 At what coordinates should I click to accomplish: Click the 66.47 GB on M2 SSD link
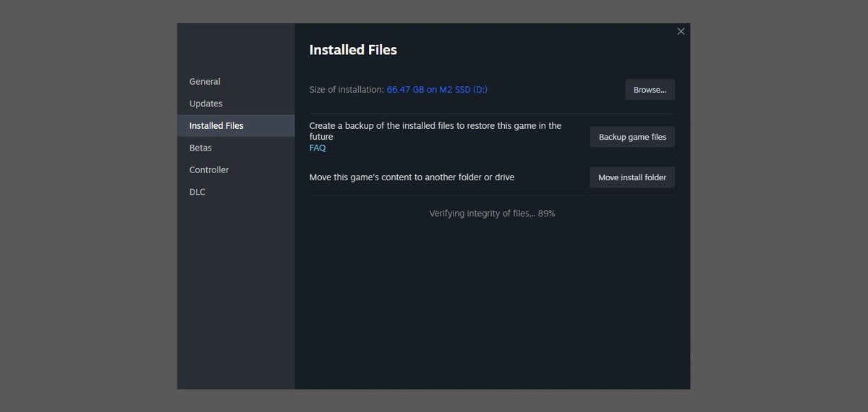pyautogui.click(x=437, y=90)
